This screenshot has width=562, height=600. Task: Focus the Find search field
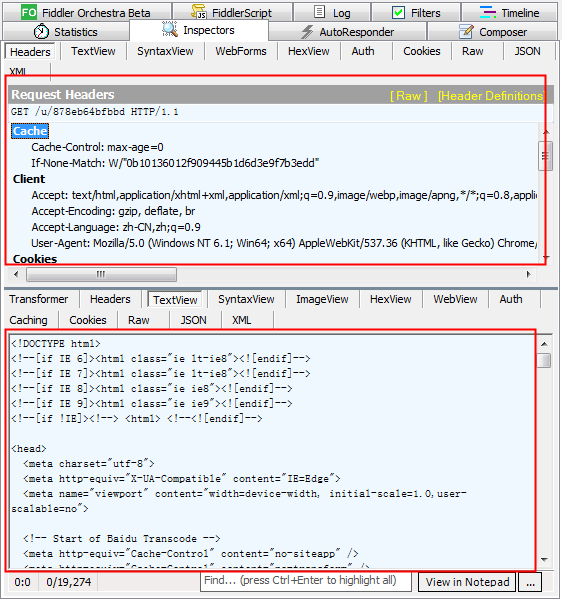[x=306, y=581]
